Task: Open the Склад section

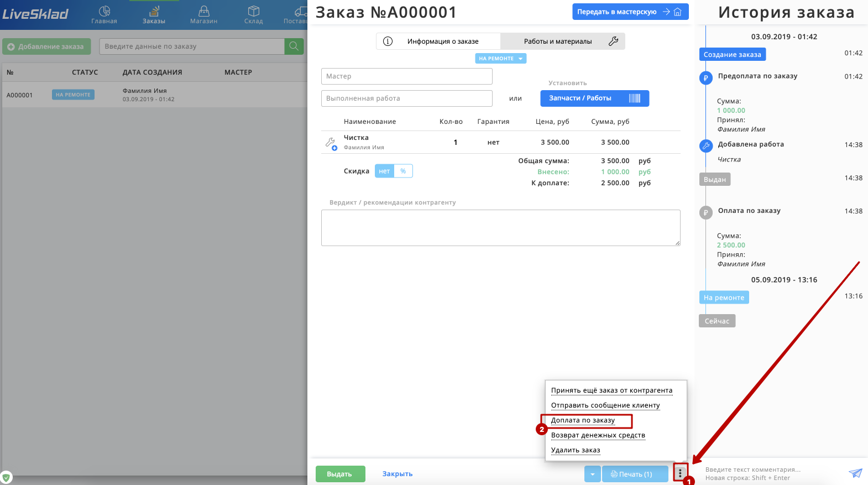Action: pos(253,15)
